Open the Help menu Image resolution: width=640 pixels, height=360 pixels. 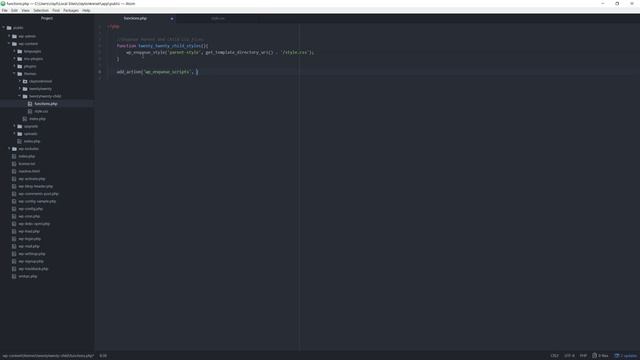point(86,10)
